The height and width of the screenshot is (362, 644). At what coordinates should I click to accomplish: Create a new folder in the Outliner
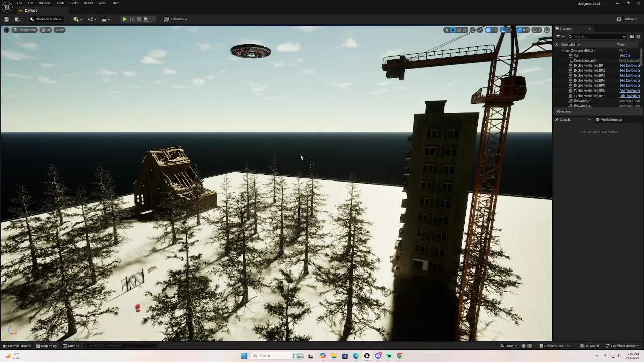point(632,37)
